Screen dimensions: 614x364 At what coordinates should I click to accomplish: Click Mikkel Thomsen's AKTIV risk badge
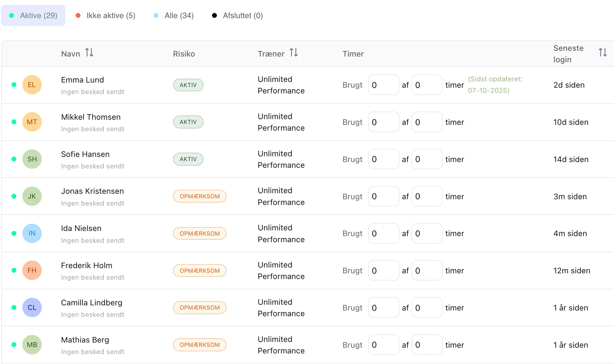[x=188, y=122]
